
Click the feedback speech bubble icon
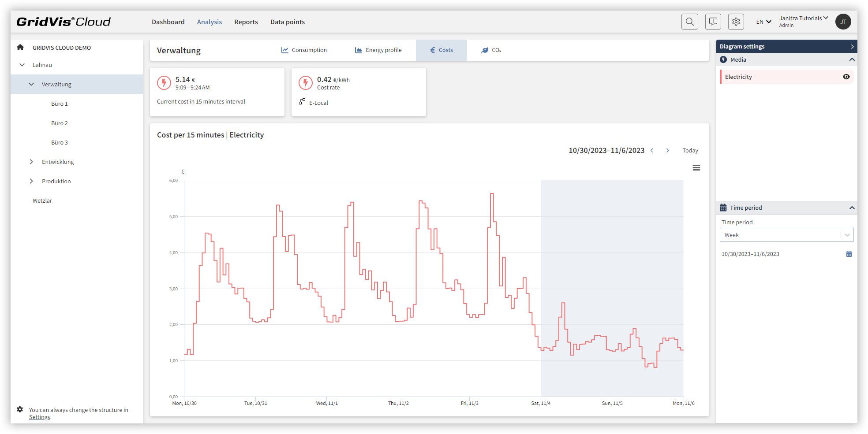713,22
